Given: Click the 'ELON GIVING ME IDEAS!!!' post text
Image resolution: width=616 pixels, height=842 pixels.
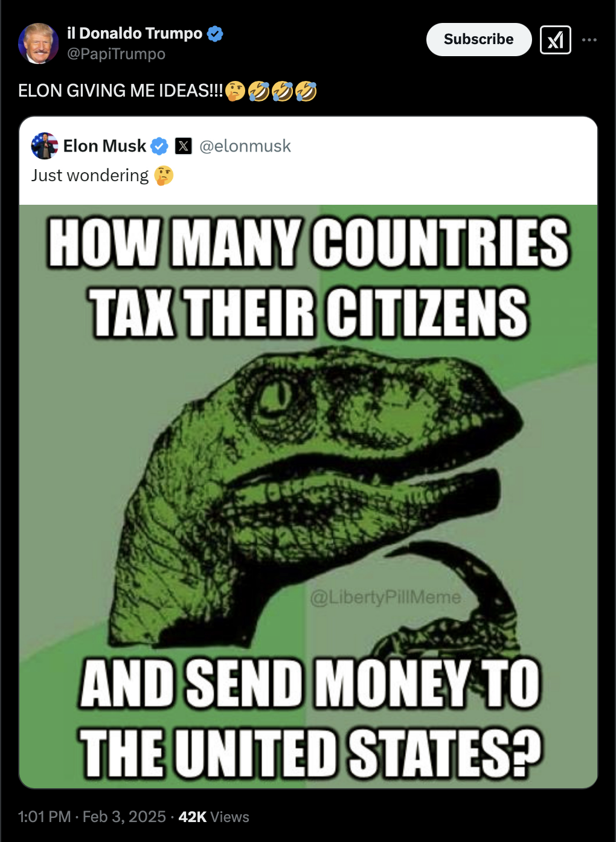Looking at the screenshot, I should tap(121, 91).
